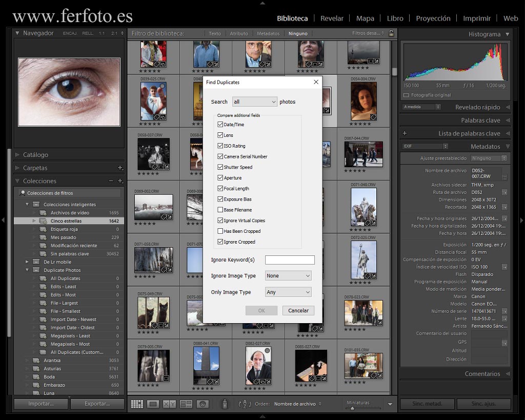Click the arrow button beside Número de serie
The width and height of the screenshot is (525, 420).
[x=504, y=311]
